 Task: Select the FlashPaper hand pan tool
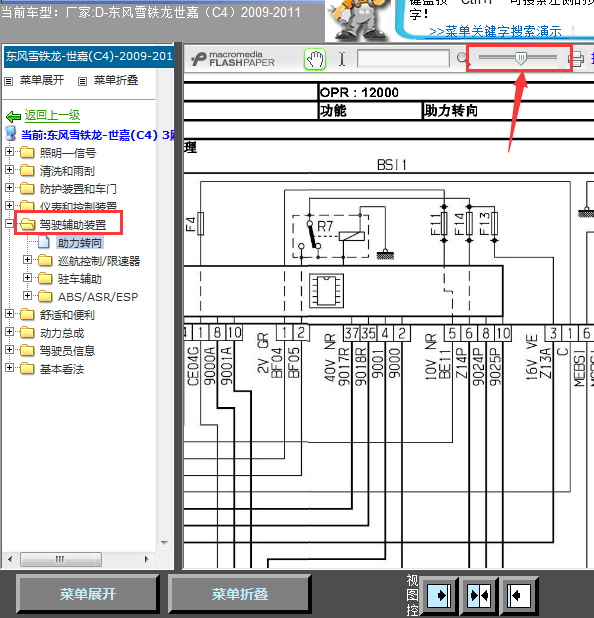point(315,60)
